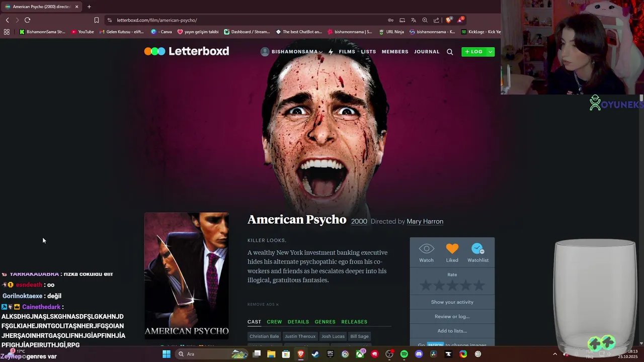Open Christian Bale cast link

pyautogui.click(x=264, y=336)
